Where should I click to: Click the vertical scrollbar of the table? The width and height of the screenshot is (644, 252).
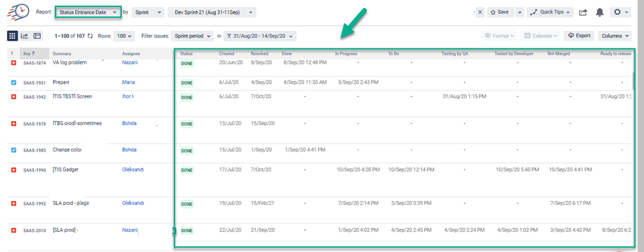633,81
